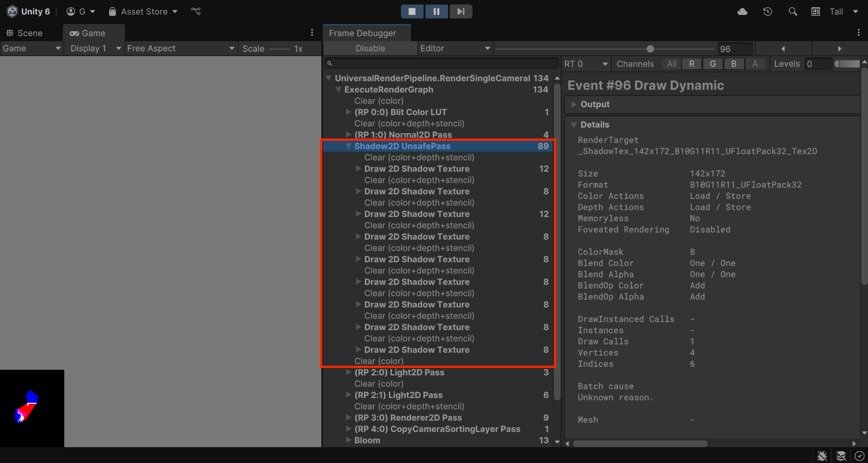This screenshot has width=868, height=463.
Task: Click the version control branch icon
Action: coord(196,11)
